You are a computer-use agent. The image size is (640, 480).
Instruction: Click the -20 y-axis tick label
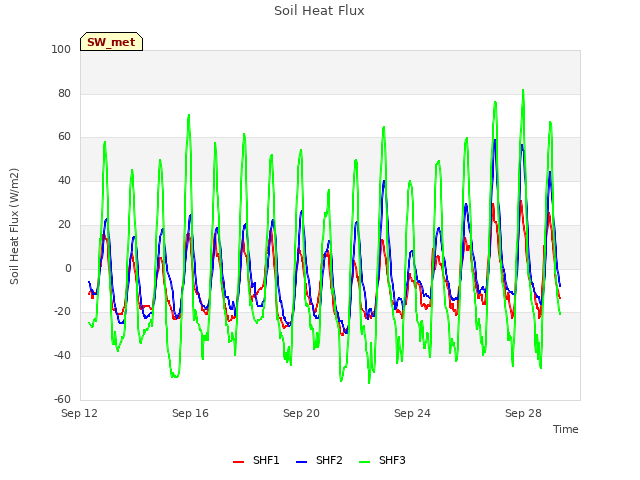(62, 312)
